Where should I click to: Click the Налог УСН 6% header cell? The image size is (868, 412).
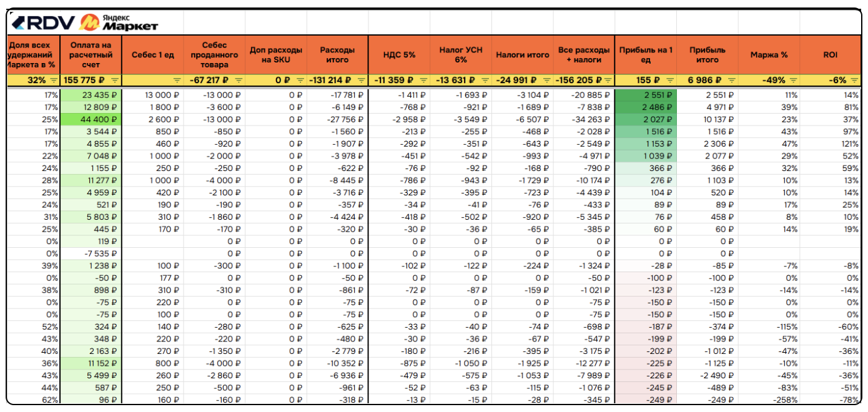pyautogui.click(x=461, y=55)
